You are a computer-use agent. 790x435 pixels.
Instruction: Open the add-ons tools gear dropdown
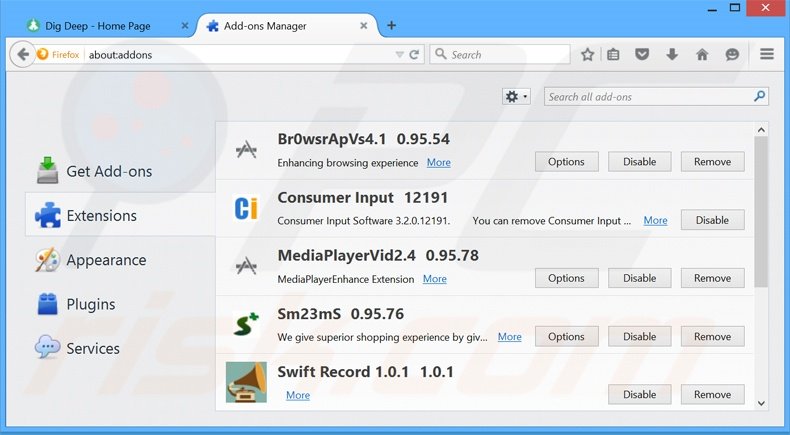(x=516, y=97)
